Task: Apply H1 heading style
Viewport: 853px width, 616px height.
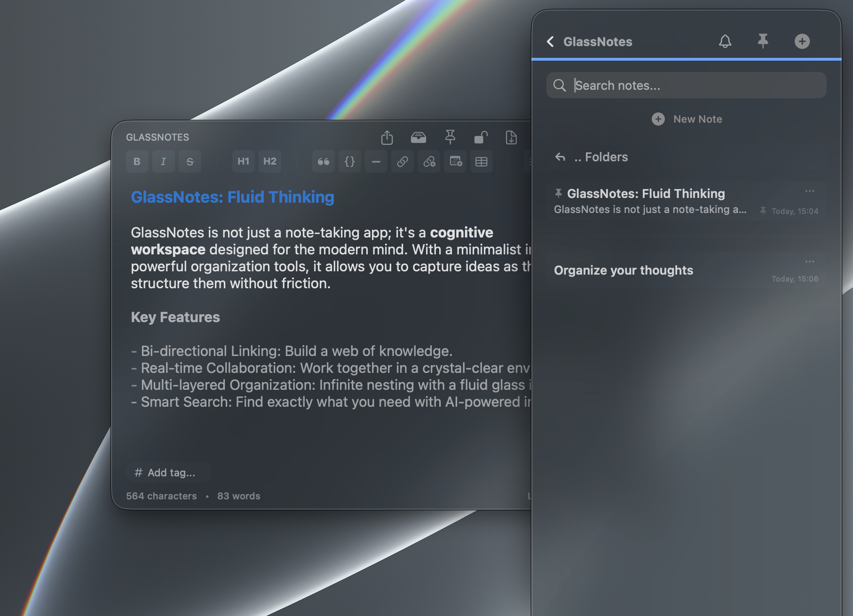Action: pos(243,162)
